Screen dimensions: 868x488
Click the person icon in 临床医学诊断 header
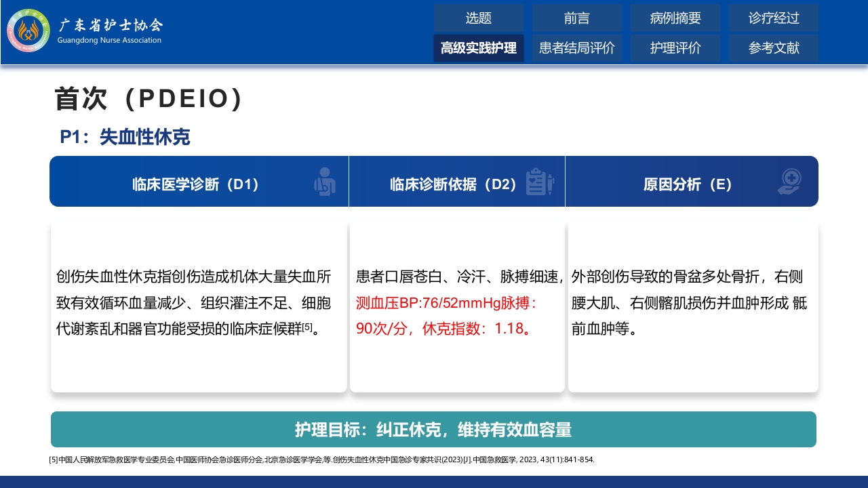[324, 182]
